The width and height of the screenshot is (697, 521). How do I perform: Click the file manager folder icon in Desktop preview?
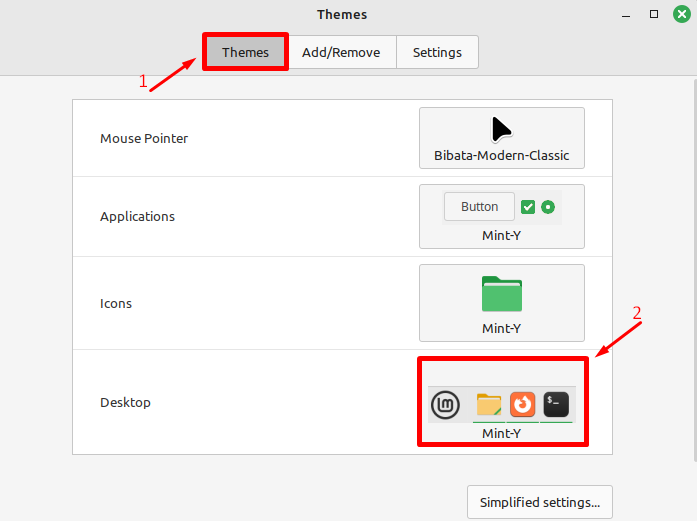coord(489,404)
